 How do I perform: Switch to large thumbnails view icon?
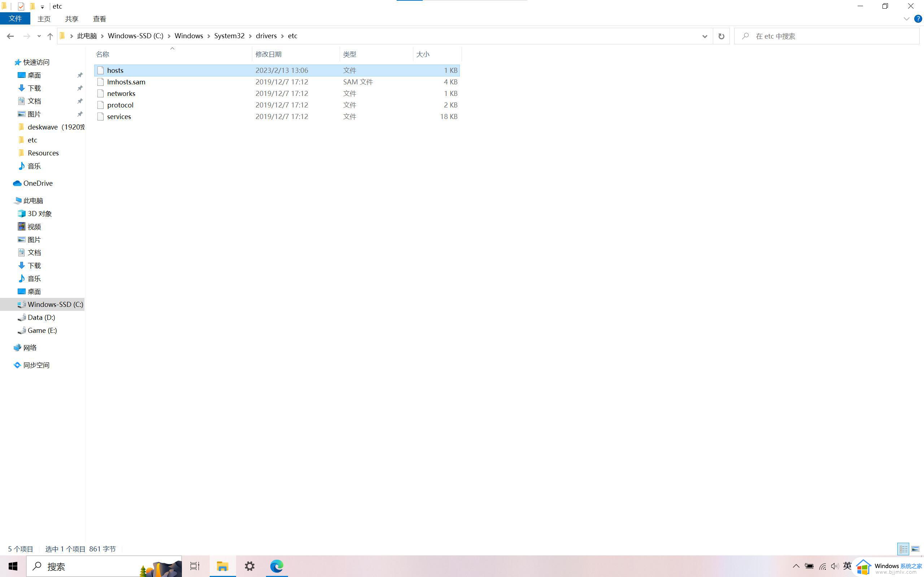point(915,549)
